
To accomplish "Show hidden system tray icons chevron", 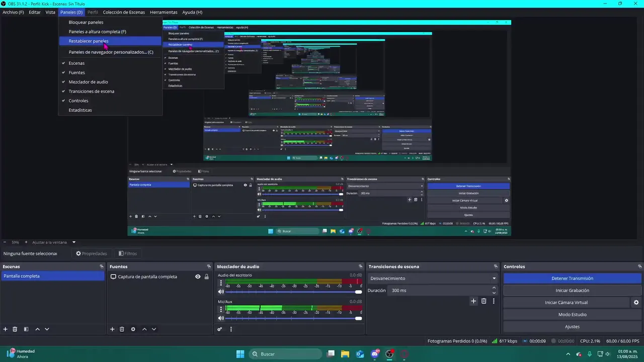I will [x=569, y=354].
